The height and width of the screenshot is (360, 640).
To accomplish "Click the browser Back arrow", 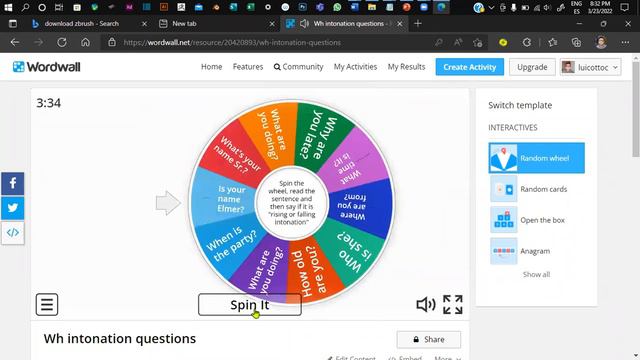I will coord(15,42).
